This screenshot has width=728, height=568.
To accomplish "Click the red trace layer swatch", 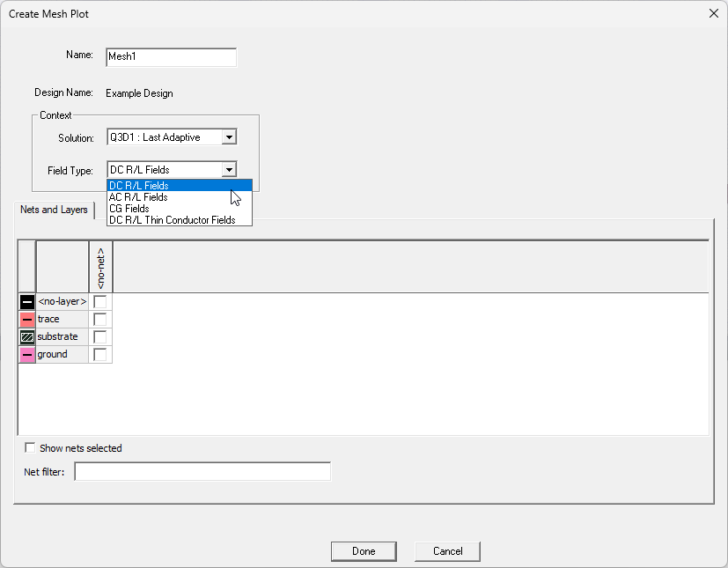I will point(26,319).
